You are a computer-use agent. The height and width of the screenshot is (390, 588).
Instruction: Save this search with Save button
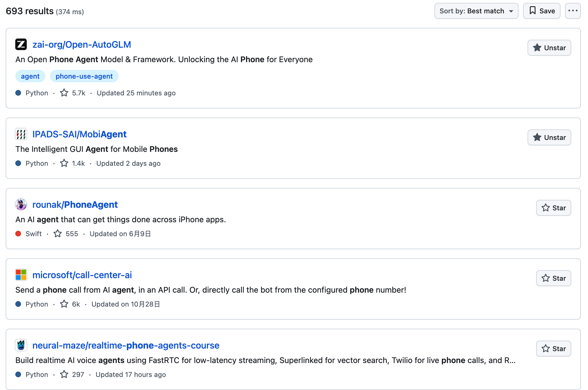(541, 11)
